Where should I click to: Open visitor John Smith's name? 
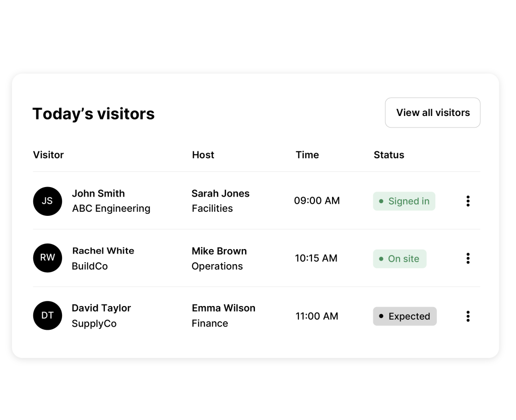(x=98, y=193)
